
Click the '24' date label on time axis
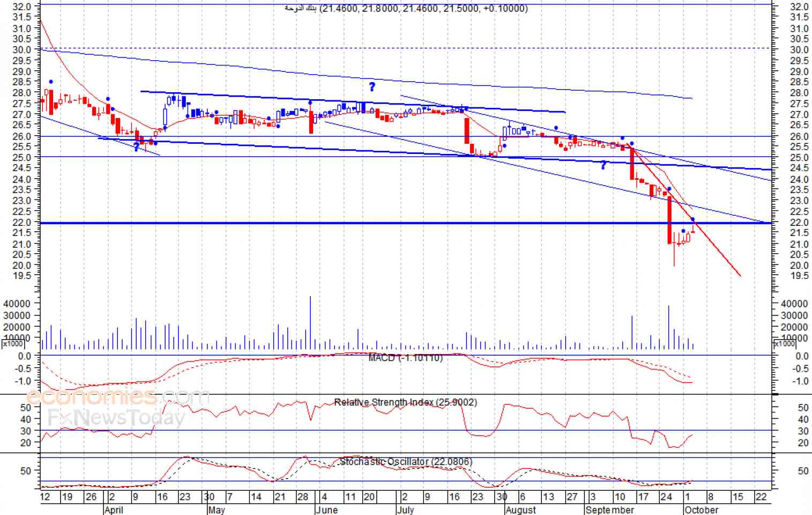(666, 497)
